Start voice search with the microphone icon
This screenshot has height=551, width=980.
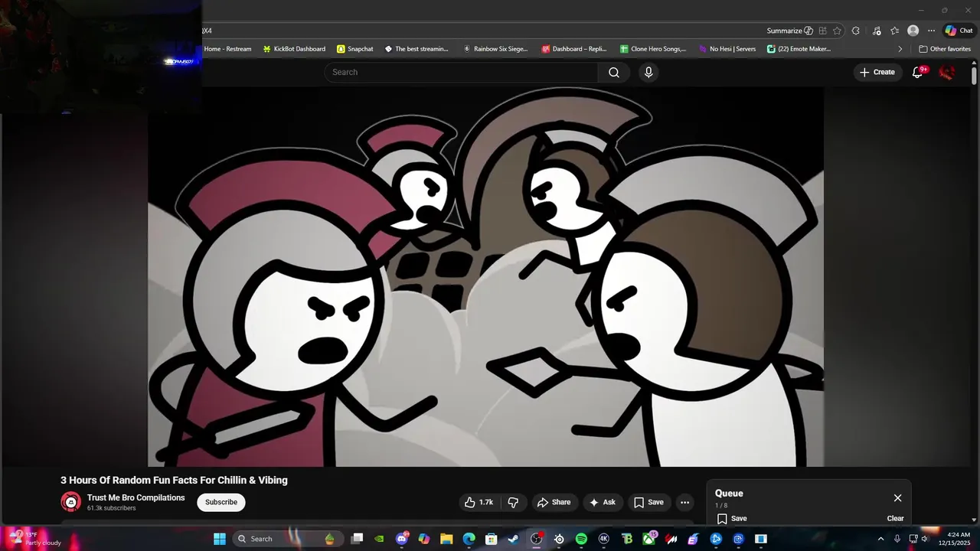click(648, 72)
